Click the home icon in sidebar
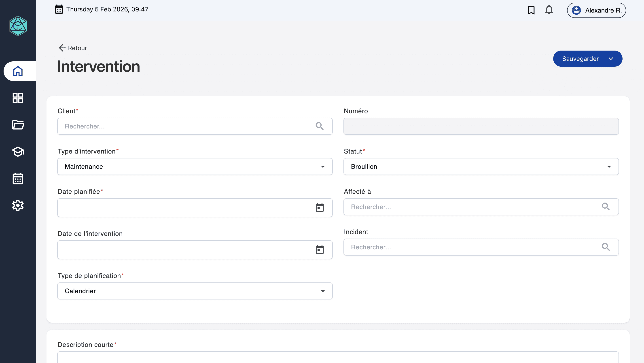Screen dimensions: 644x363 coord(18,71)
